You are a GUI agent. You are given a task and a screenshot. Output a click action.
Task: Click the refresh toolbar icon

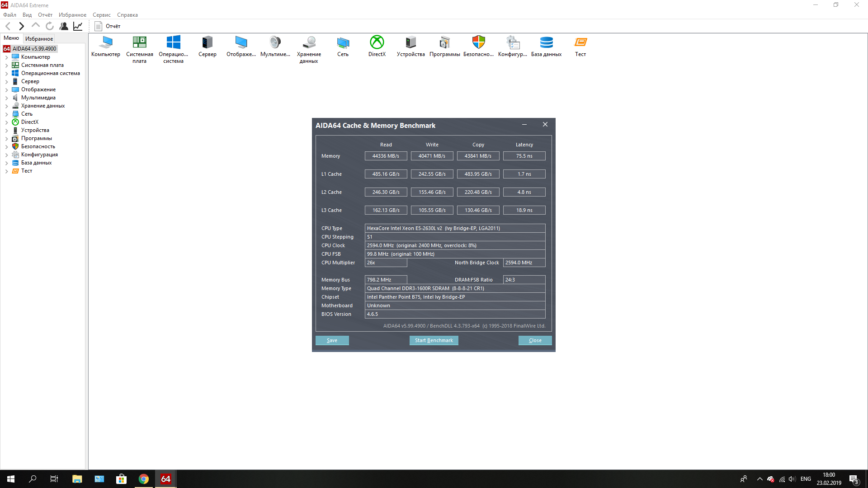click(x=50, y=26)
